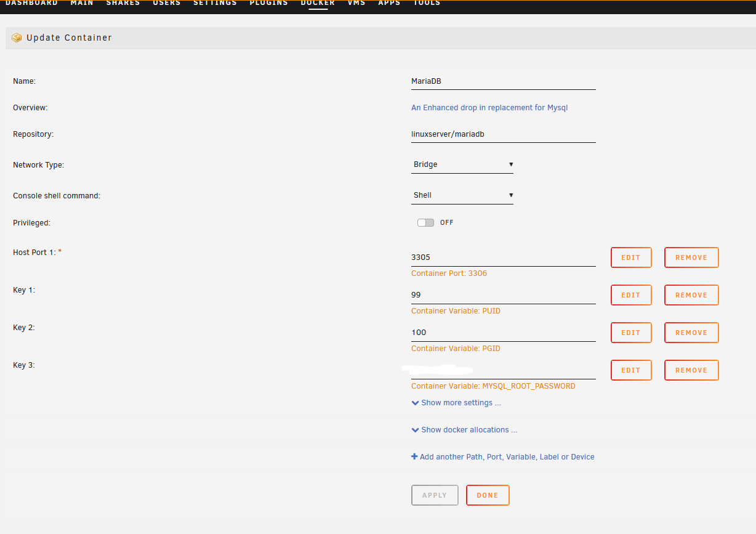The height and width of the screenshot is (534, 756).
Task: Click the overview text about Mysql replacement
Action: pos(489,108)
